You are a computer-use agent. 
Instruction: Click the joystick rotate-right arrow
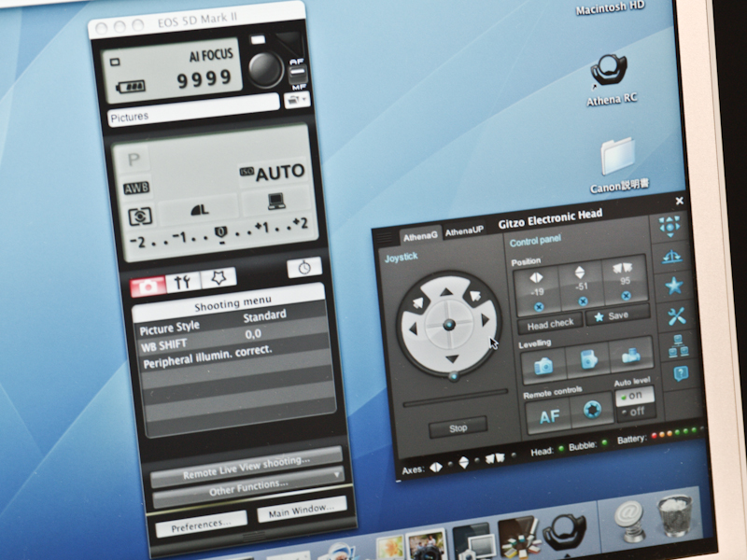coord(475,296)
